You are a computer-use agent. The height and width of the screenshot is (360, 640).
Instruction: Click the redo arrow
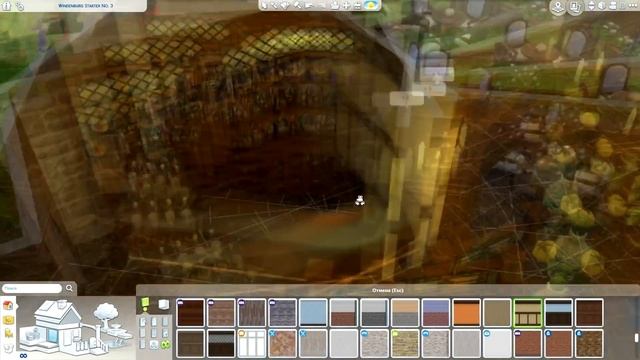pos(322,5)
